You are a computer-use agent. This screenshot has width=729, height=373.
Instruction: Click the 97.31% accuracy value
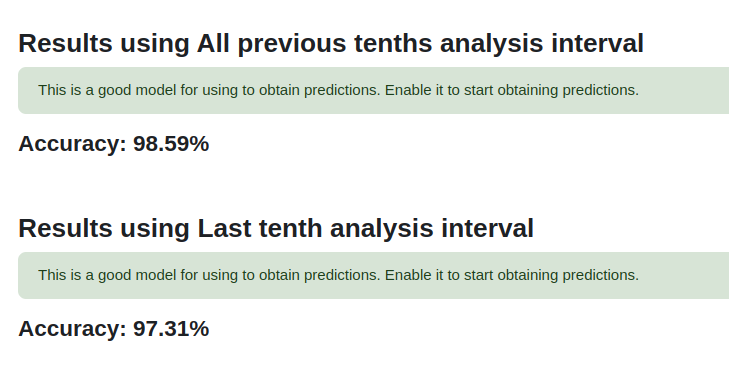coord(171,329)
